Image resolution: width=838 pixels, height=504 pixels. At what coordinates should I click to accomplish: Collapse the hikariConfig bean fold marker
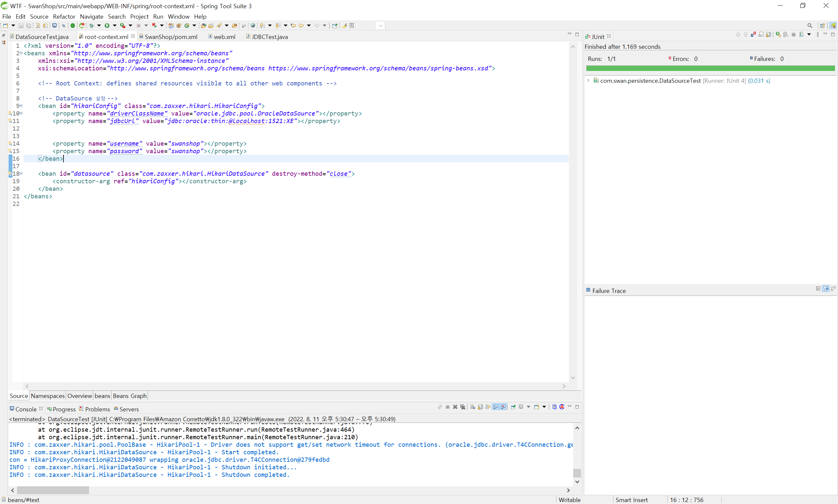point(21,106)
